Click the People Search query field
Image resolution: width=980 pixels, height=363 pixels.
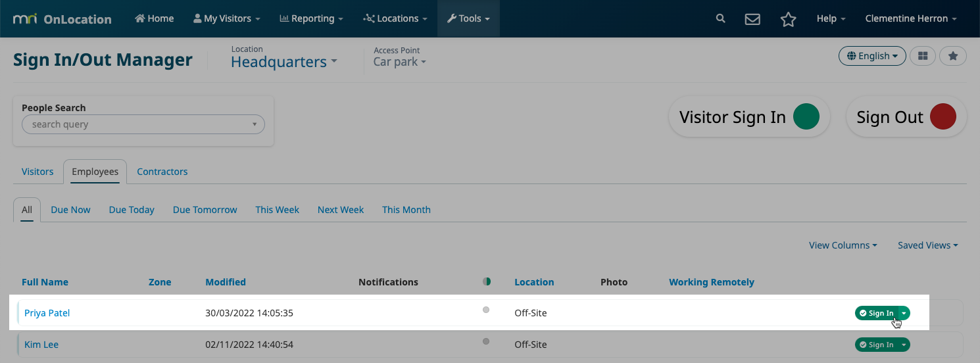click(143, 124)
